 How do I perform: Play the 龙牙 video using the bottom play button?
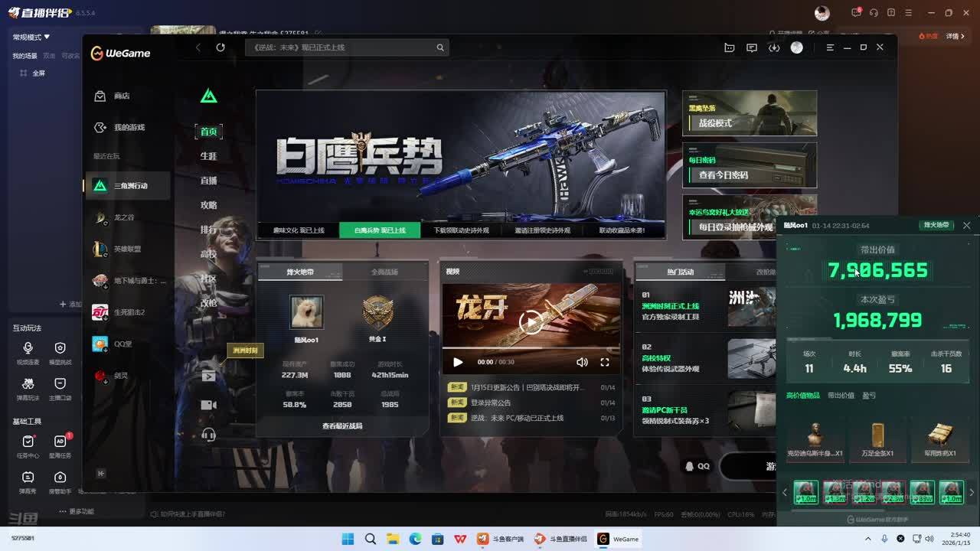coord(458,362)
